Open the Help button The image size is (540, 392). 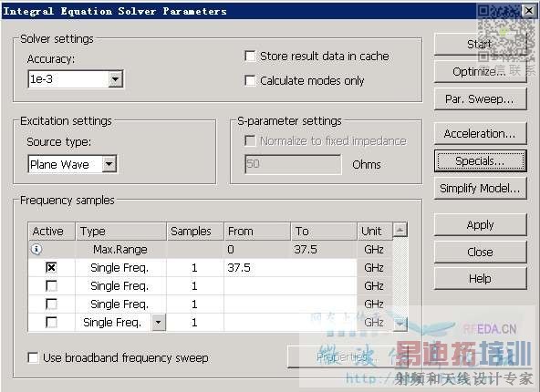(480, 278)
